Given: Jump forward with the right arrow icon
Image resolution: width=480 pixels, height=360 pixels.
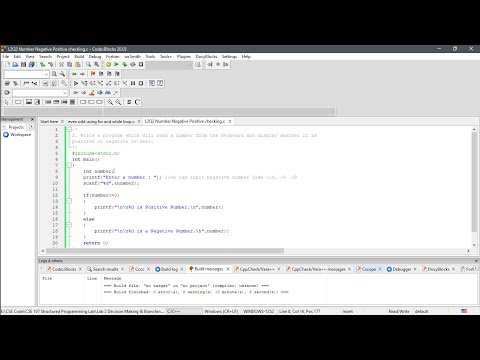Looking at the screenshot, I should tap(82, 74).
